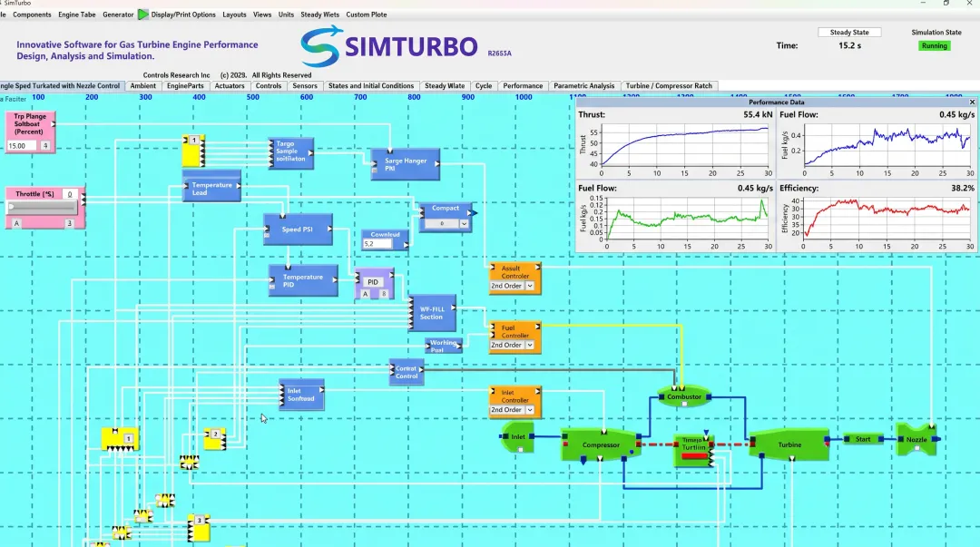Viewport: 980px width, 547px height.
Task: Click the Steady State button
Action: click(848, 32)
